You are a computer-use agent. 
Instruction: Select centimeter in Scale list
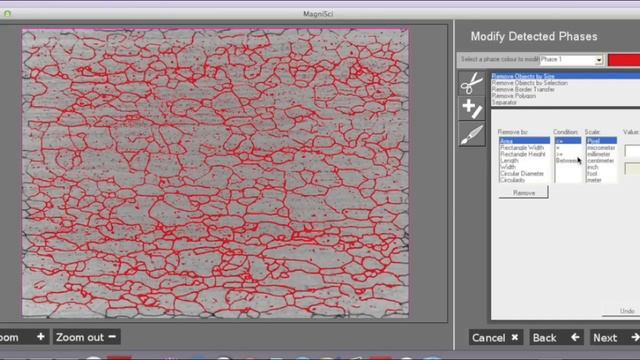click(601, 161)
